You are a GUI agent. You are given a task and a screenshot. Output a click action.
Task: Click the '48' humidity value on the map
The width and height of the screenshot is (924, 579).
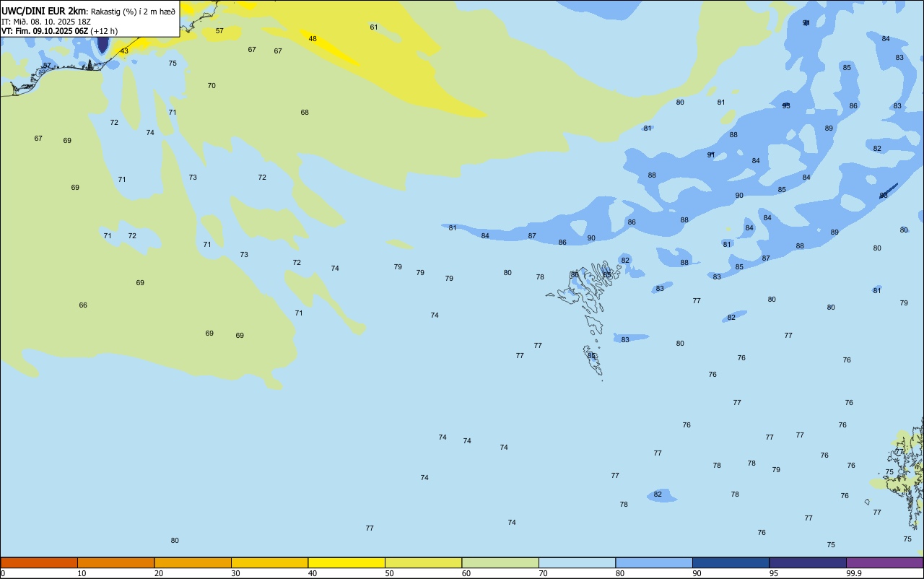pos(313,39)
